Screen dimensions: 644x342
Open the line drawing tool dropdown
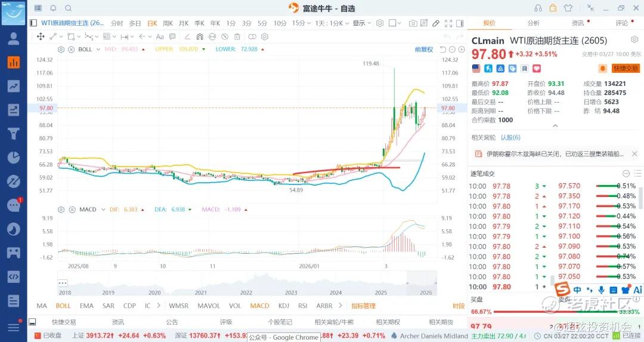click(x=61, y=36)
